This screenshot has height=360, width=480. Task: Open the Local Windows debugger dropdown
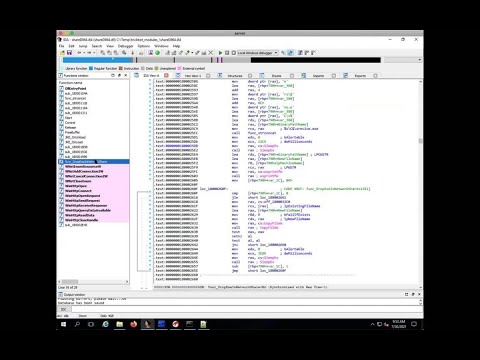[x=258, y=53]
